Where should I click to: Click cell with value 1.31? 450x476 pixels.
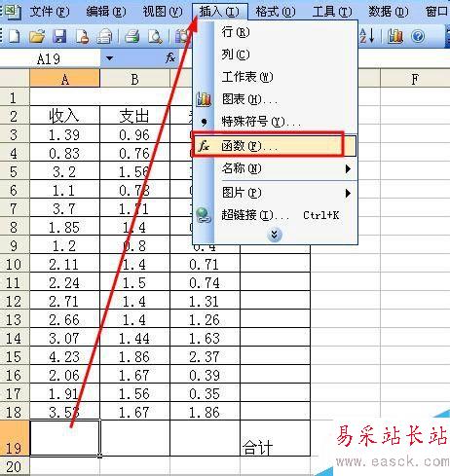click(205, 301)
